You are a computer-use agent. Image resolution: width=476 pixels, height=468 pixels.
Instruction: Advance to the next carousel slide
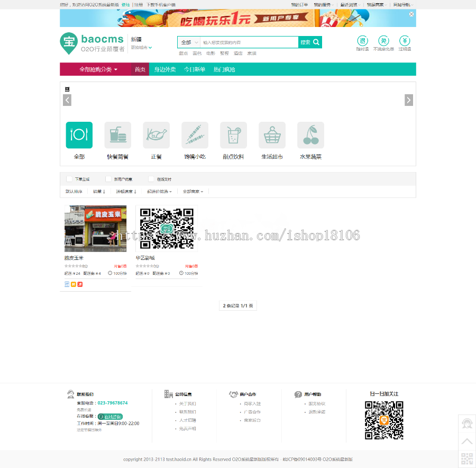[x=409, y=100]
